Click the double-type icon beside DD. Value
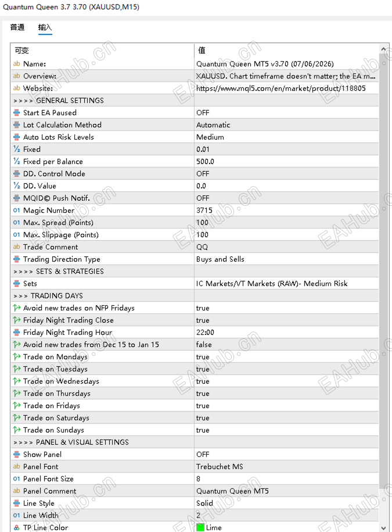 click(16, 186)
